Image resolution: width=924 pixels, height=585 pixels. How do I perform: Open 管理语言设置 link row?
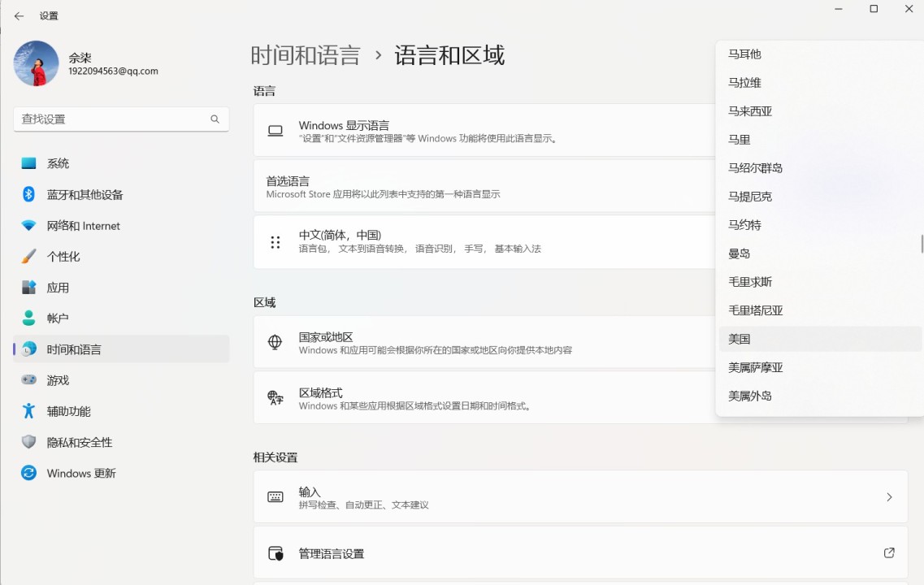pyautogui.click(x=580, y=552)
